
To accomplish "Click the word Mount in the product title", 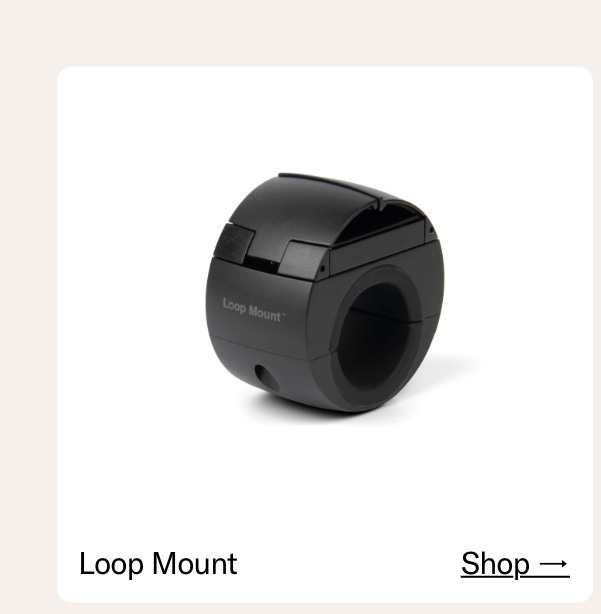I will pyautogui.click(x=195, y=564).
